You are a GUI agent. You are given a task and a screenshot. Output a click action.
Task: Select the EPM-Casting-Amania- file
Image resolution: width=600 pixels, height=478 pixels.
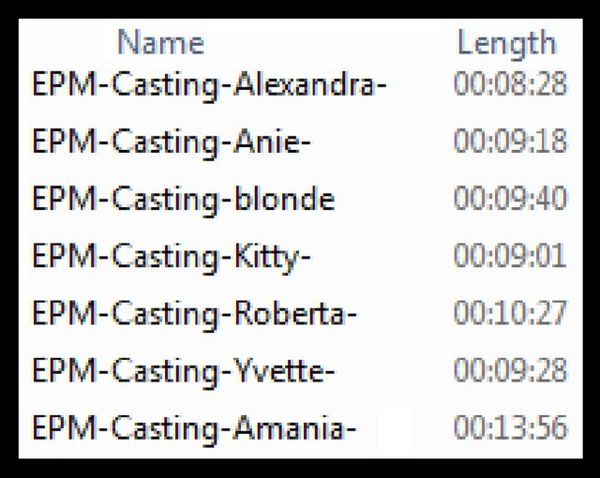click(194, 428)
